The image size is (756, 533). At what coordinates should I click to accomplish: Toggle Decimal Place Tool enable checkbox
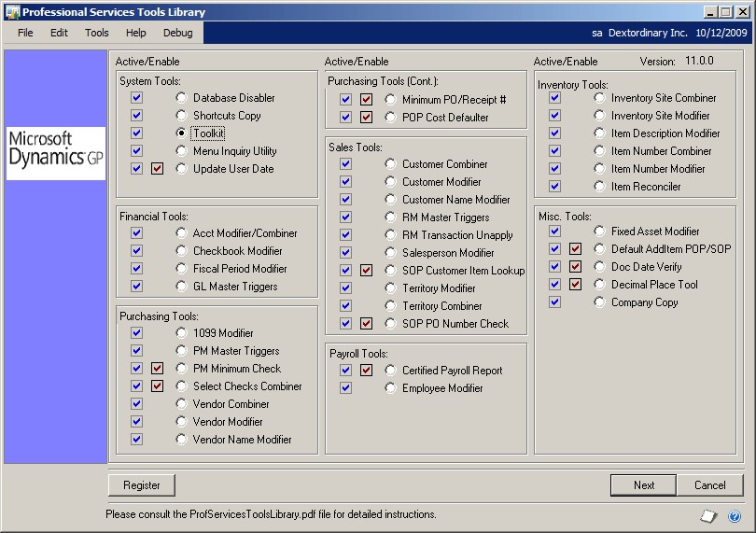coord(575,285)
